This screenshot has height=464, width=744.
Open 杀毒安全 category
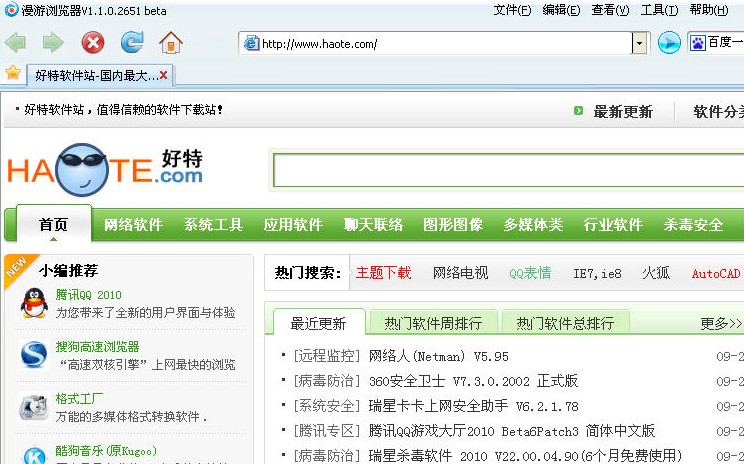[693, 224]
